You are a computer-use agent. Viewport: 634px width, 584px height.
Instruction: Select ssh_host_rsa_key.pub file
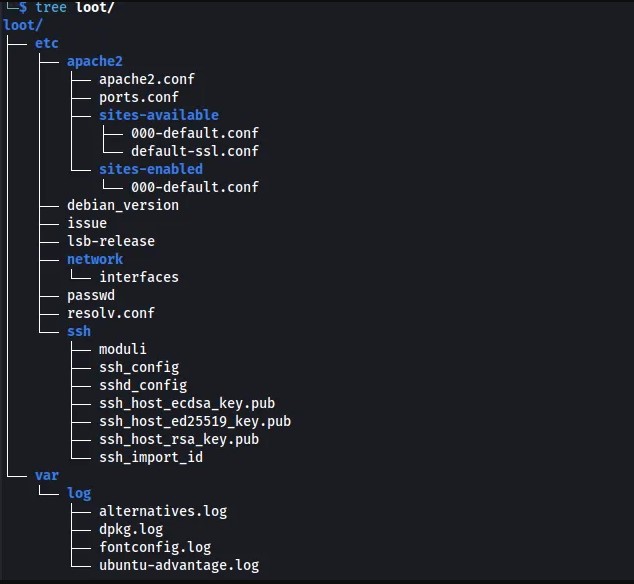[x=179, y=440]
